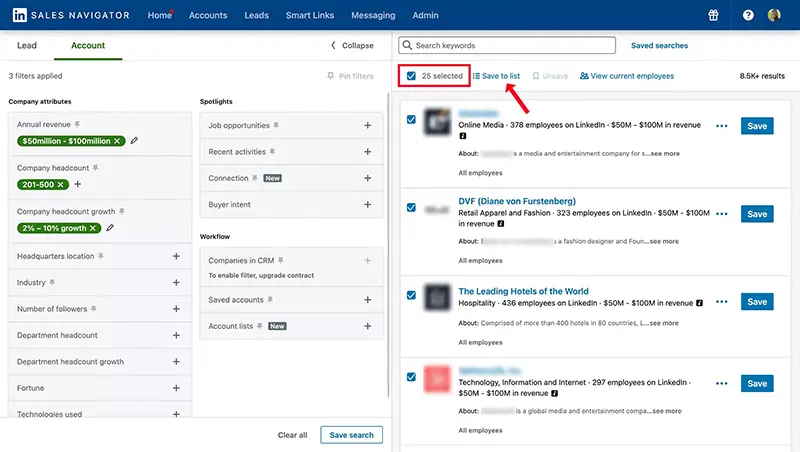Go to Home in the top navigation

(x=160, y=15)
